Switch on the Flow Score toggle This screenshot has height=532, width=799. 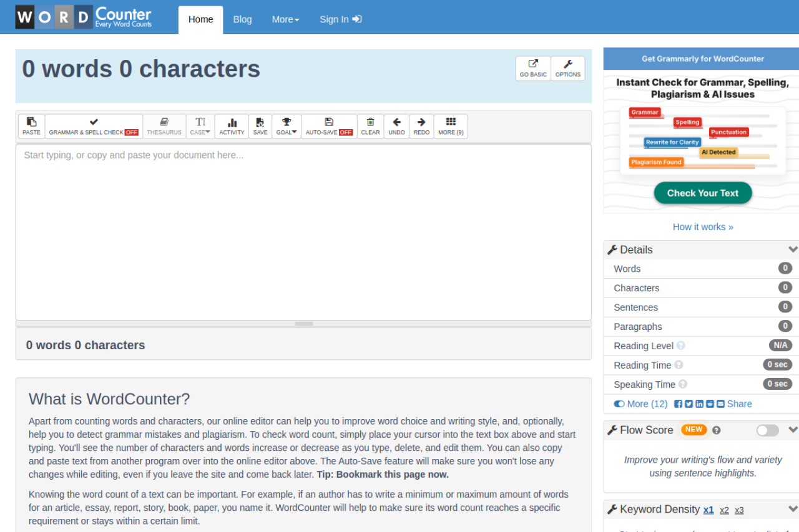tap(767, 430)
